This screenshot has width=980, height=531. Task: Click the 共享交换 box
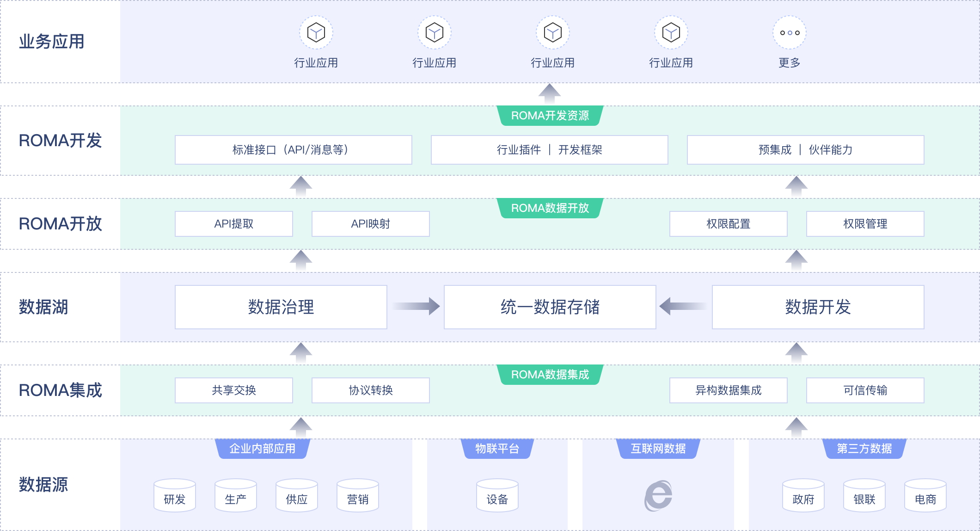pyautogui.click(x=234, y=390)
